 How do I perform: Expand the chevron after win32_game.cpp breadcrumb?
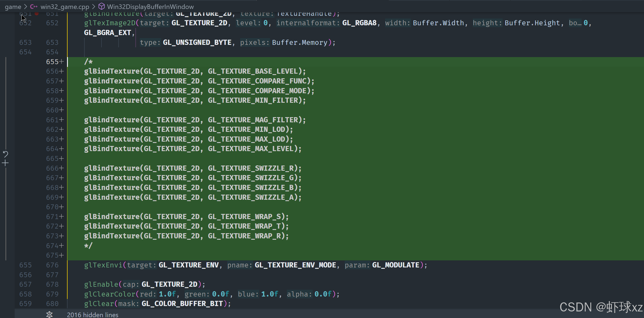(94, 7)
